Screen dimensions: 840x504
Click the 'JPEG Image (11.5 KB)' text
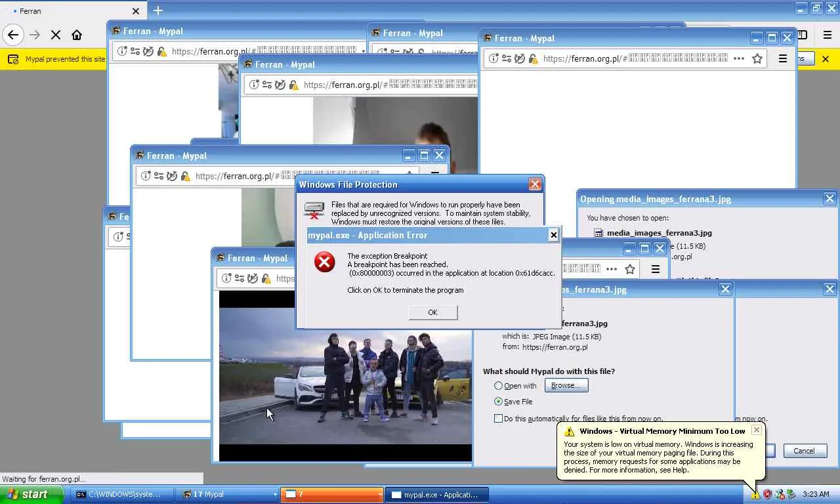point(567,337)
